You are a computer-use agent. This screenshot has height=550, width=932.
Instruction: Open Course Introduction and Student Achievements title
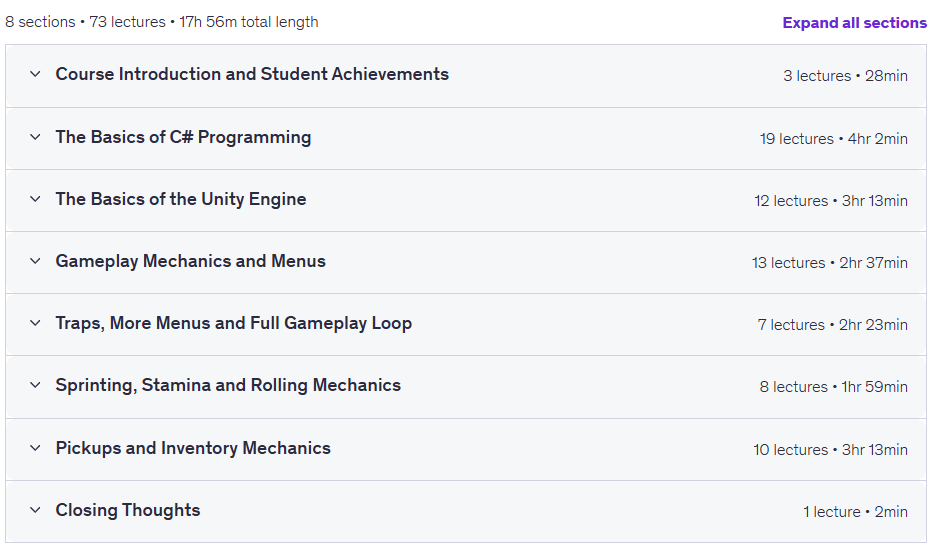pos(252,74)
